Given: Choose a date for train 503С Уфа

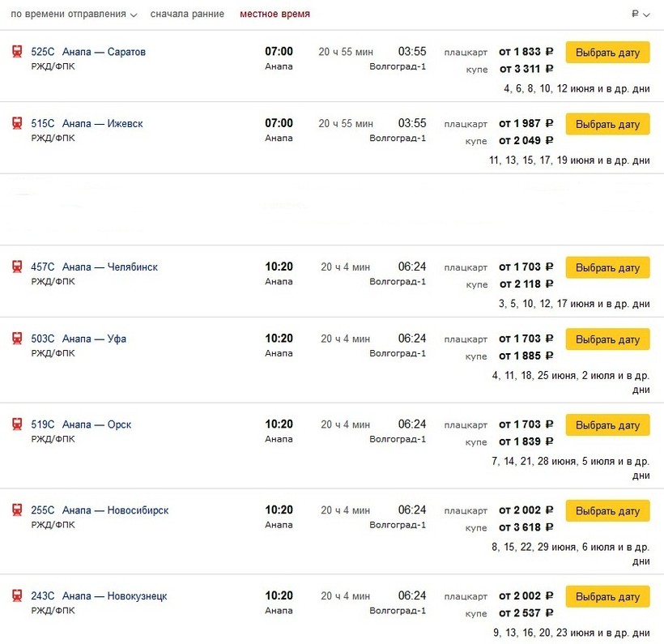Looking at the screenshot, I should point(607,339).
